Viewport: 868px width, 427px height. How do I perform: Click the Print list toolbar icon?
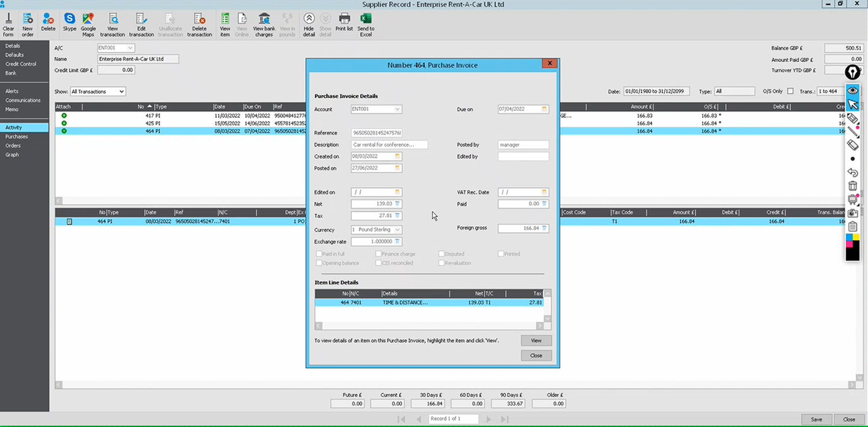(344, 23)
